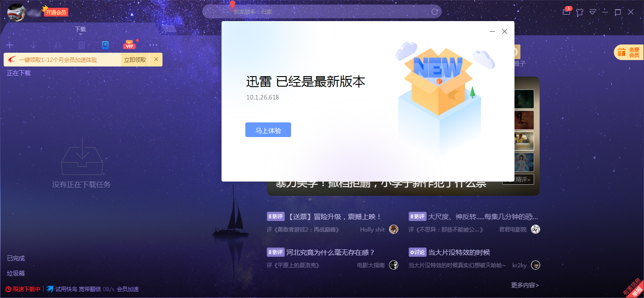Select 已完成 in the left sidebar

pyautogui.click(x=15, y=258)
